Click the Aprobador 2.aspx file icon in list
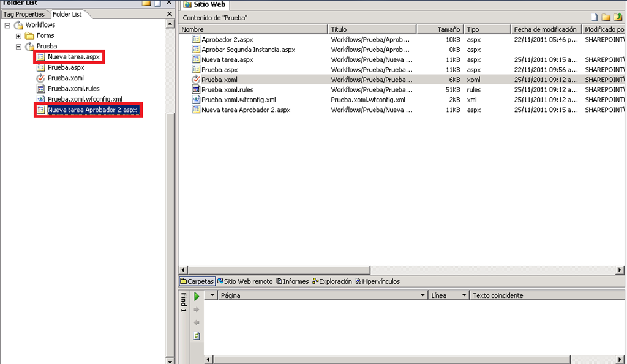Image resolution: width=627 pixels, height=364 pixels. 196,39
